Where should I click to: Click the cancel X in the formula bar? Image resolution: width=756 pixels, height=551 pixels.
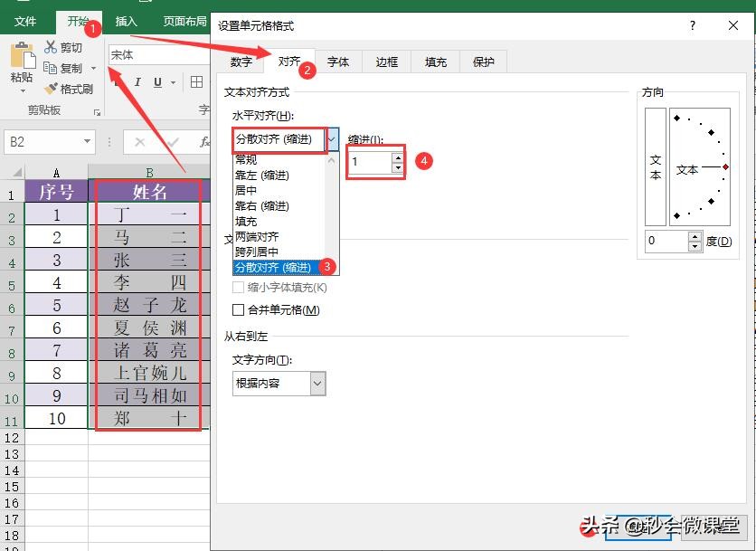pos(140,142)
